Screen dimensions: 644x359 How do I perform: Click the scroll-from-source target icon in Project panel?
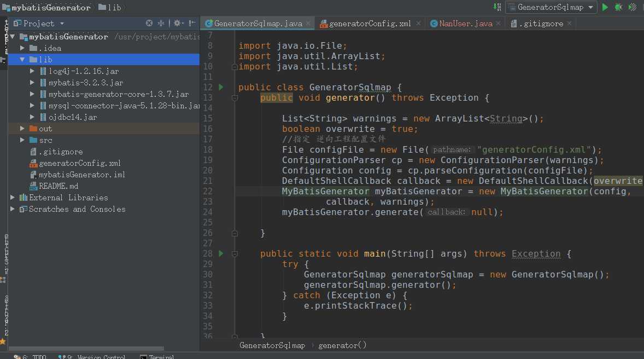point(149,24)
